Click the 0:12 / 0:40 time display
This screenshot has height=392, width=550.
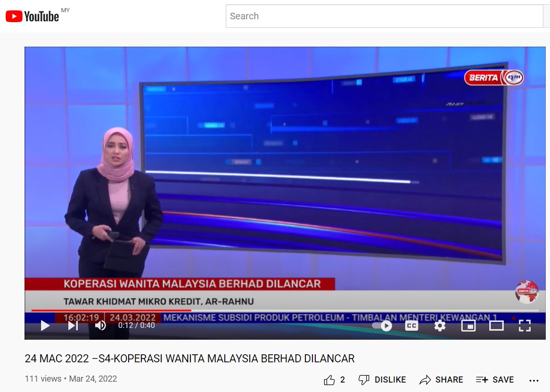click(x=137, y=326)
